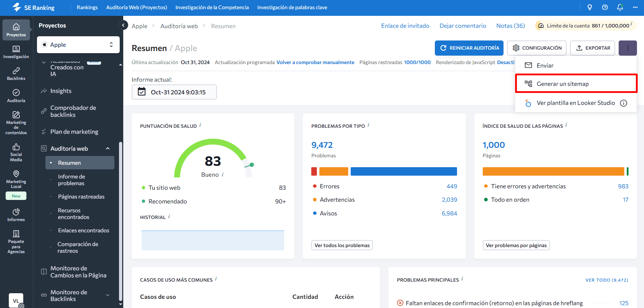Open the Exportar dropdown button
644x308 pixels.
pyautogui.click(x=593, y=48)
